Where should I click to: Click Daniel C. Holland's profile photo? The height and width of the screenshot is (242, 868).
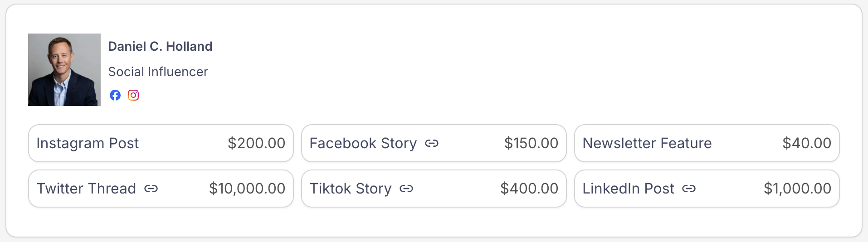click(x=64, y=70)
